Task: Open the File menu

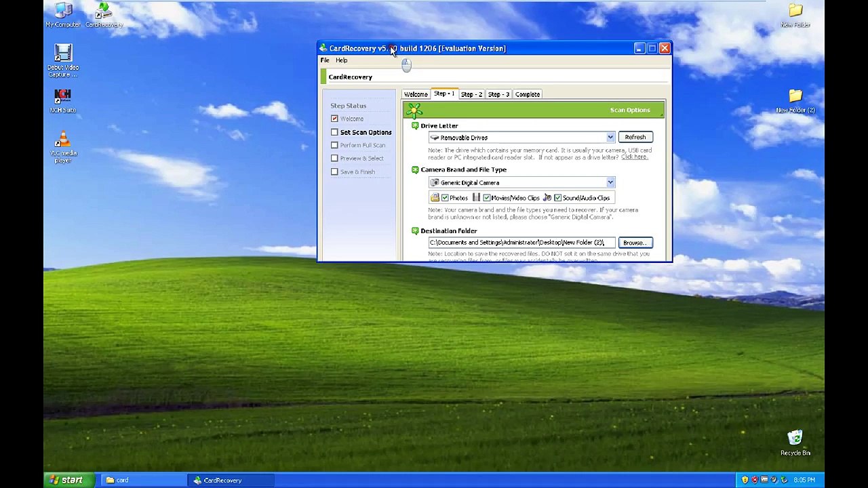Action: click(325, 60)
